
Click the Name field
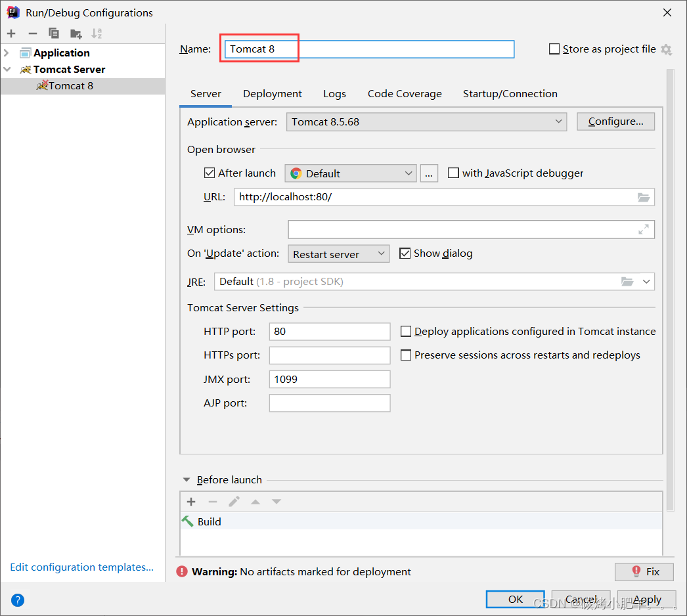(369, 49)
